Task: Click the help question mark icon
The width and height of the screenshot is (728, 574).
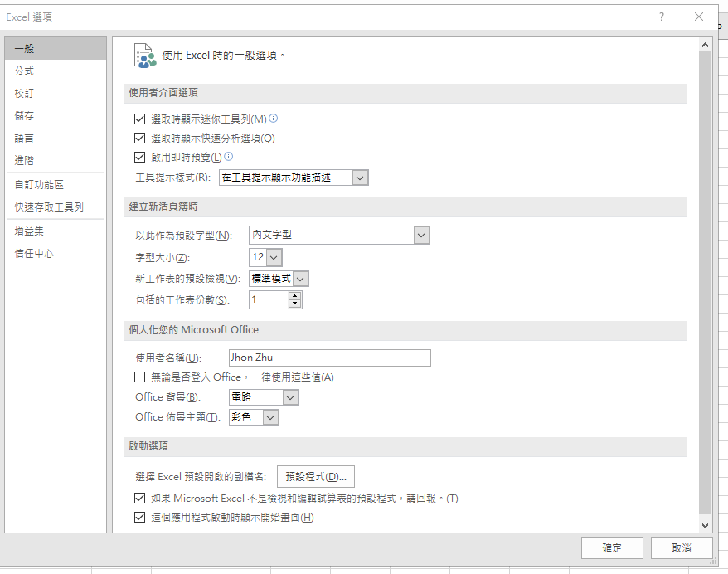Action: 661,17
